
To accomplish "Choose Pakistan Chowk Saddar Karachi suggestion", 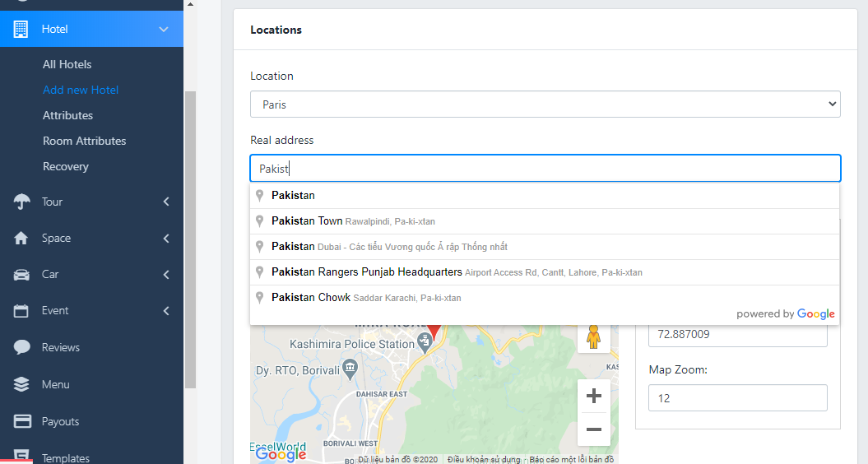I will click(366, 298).
